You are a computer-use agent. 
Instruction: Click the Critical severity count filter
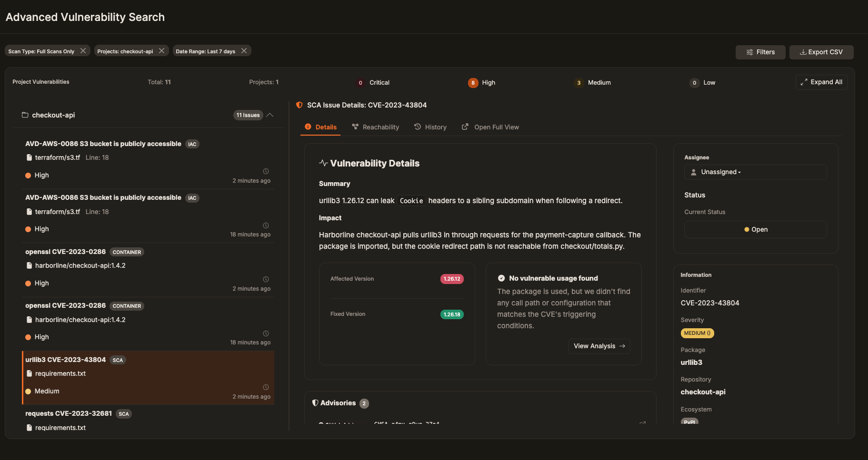pos(374,83)
